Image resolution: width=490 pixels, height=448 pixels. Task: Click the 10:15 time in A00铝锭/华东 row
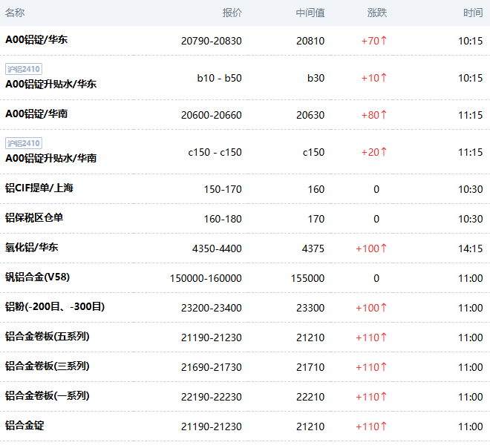coord(470,41)
